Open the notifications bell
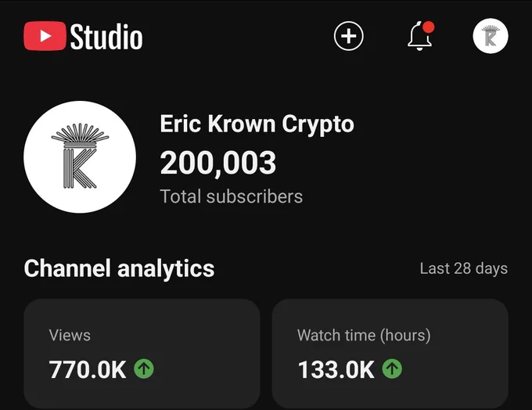 coord(419,37)
